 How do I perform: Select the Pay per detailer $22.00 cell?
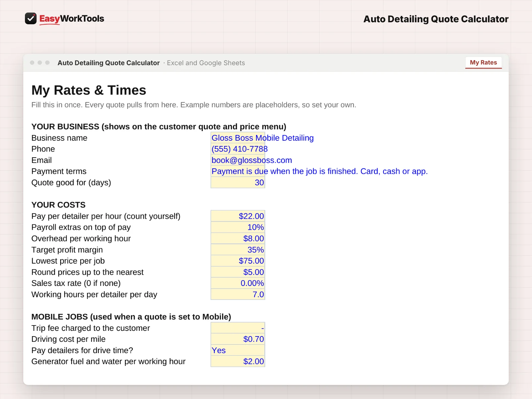tap(238, 216)
